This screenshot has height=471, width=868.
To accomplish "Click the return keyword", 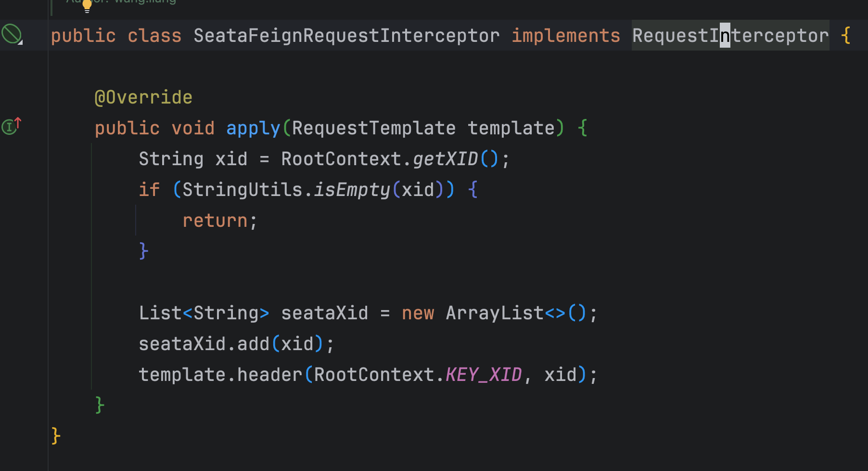I will 215,221.
